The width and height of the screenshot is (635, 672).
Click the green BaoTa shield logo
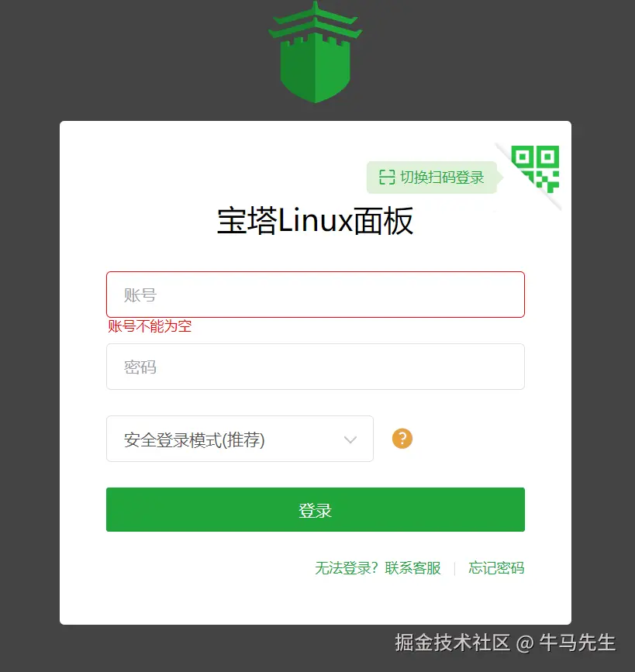pyautogui.click(x=316, y=52)
